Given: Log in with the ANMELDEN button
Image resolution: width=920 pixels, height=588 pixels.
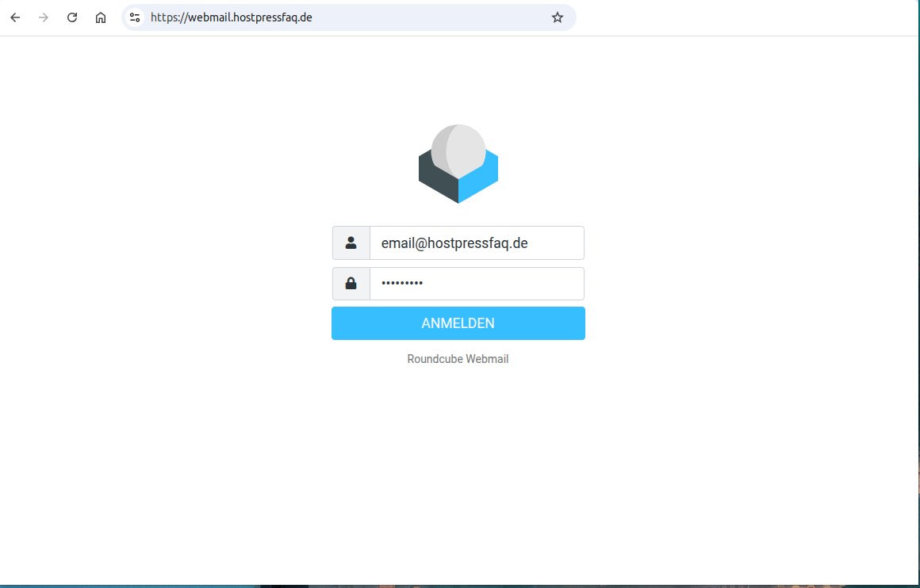Looking at the screenshot, I should (x=458, y=323).
